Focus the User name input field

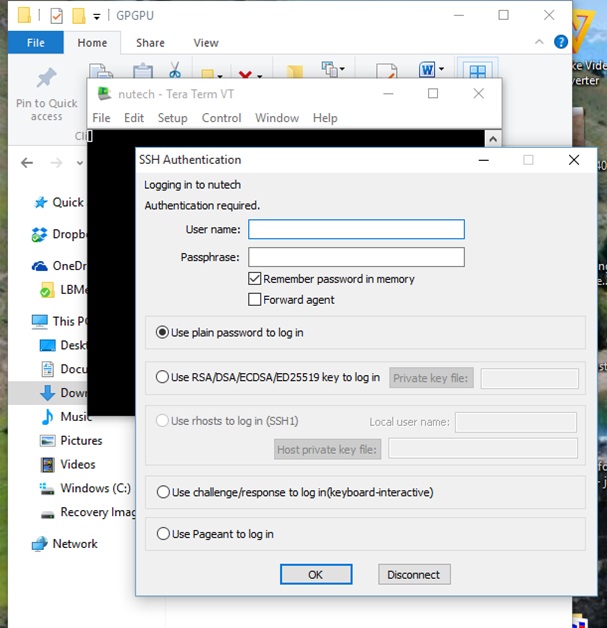pos(356,229)
